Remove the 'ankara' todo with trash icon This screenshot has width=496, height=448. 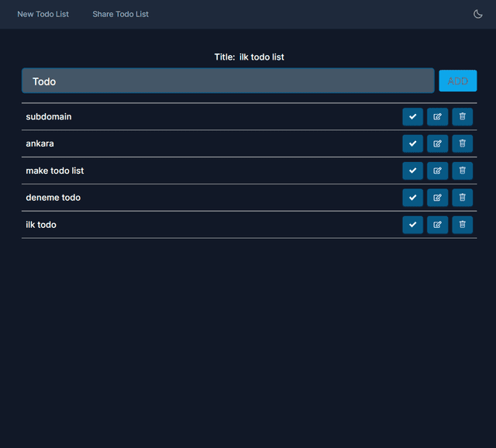(x=462, y=143)
